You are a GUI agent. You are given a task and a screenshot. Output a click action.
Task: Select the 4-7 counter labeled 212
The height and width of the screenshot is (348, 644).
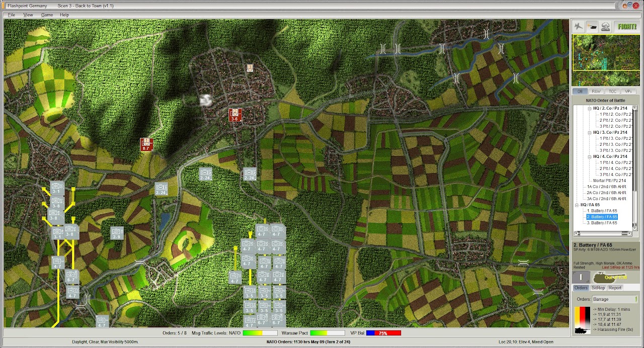(72, 292)
